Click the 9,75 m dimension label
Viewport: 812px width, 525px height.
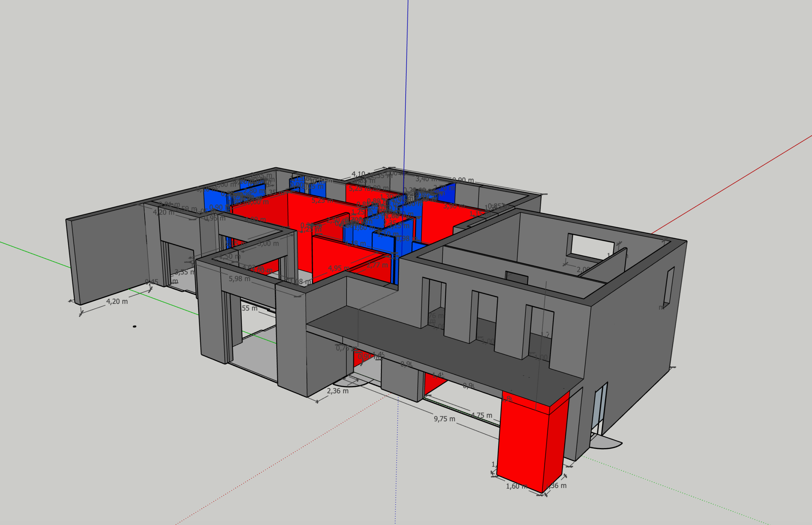pyautogui.click(x=444, y=419)
